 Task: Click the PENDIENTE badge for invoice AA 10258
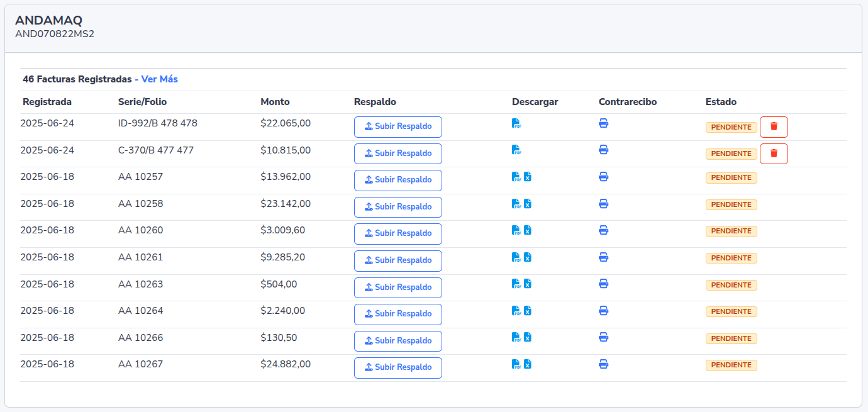coord(731,204)
